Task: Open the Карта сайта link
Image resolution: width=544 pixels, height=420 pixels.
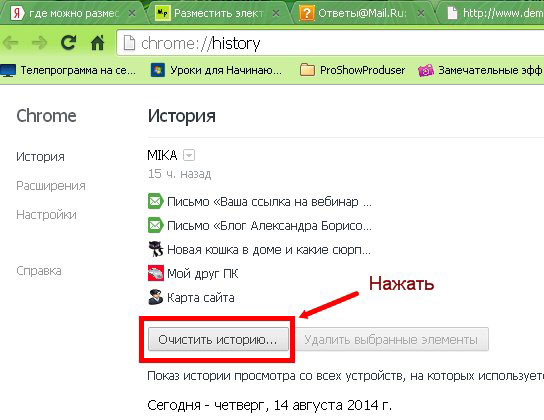Action: pyautogui.click(x=201, y=298)
